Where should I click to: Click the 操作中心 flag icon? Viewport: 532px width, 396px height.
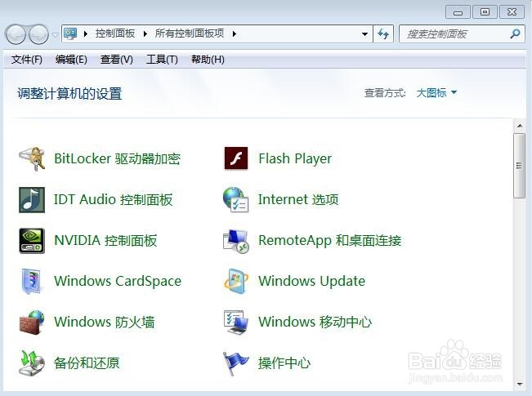click(x=235, y=363)
